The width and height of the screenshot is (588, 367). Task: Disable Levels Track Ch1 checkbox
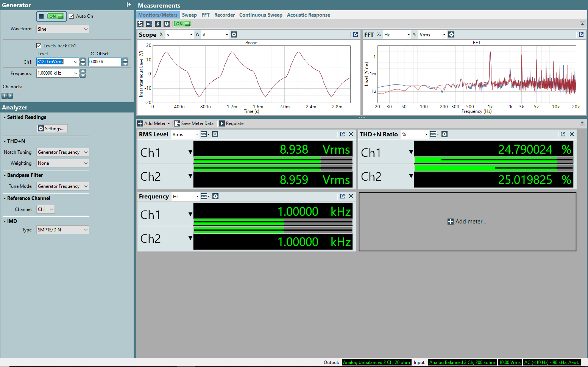tap(39, 45)
